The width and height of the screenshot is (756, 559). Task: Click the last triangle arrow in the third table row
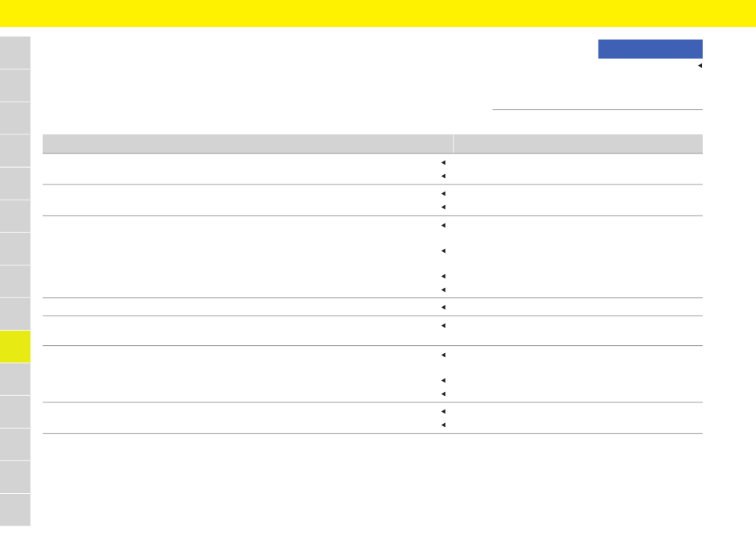(x=443, y=289)
